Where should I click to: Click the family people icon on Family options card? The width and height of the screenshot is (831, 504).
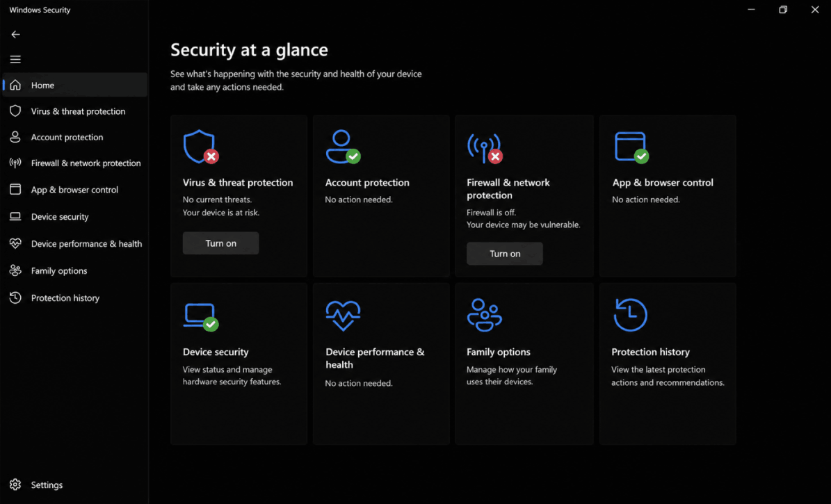[485, 316]
